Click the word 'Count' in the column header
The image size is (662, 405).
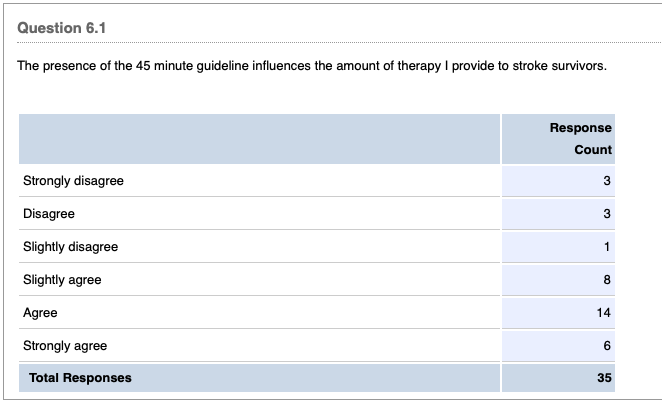(592, 150)
